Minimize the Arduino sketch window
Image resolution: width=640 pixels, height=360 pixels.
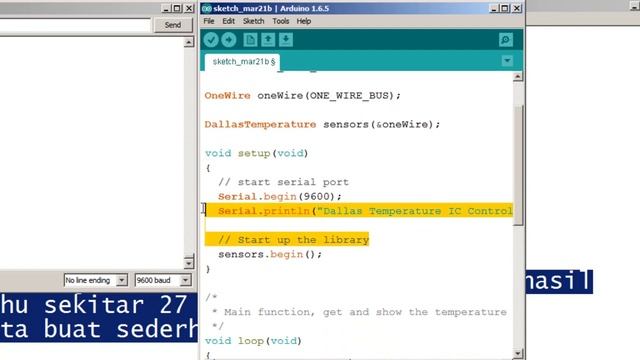click(x=493, y=8)
